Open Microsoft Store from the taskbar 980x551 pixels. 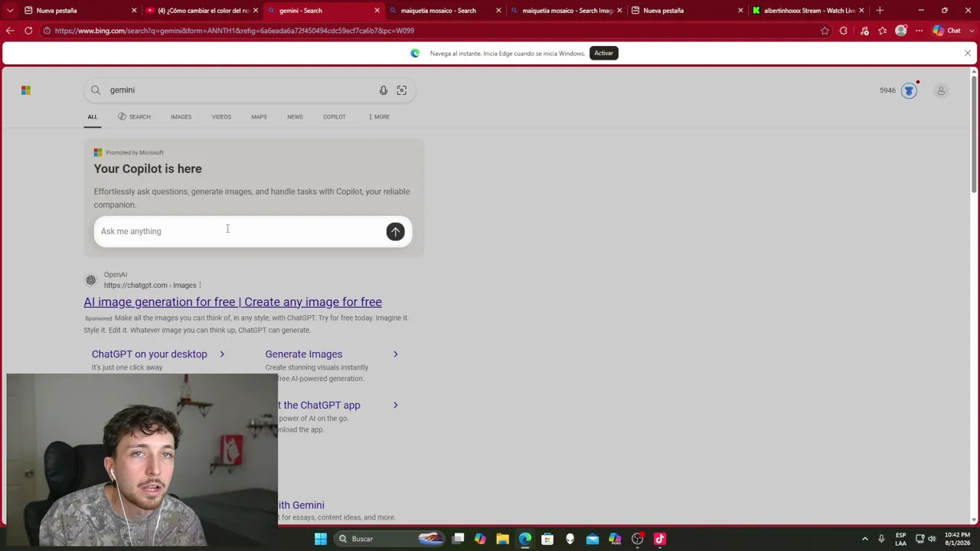tap(547, 539)
